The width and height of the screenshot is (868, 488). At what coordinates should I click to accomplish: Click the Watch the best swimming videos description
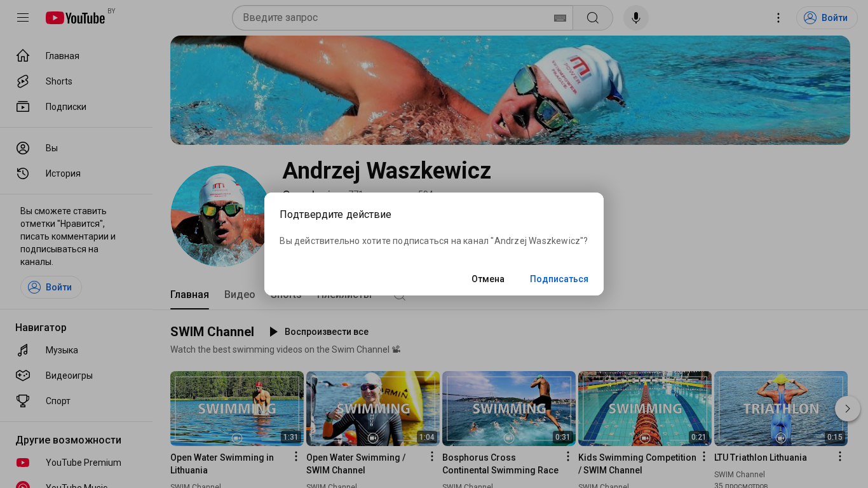285,349
